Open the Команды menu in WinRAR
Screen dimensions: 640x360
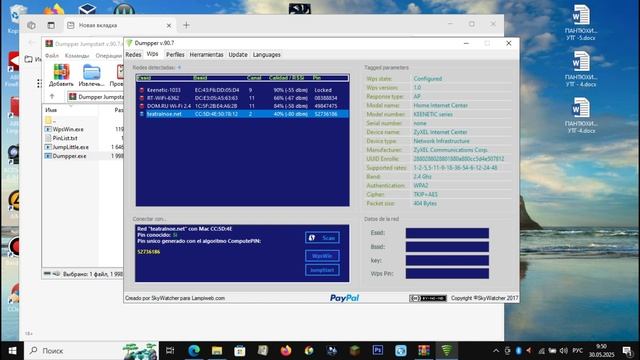tap(77, 56)
